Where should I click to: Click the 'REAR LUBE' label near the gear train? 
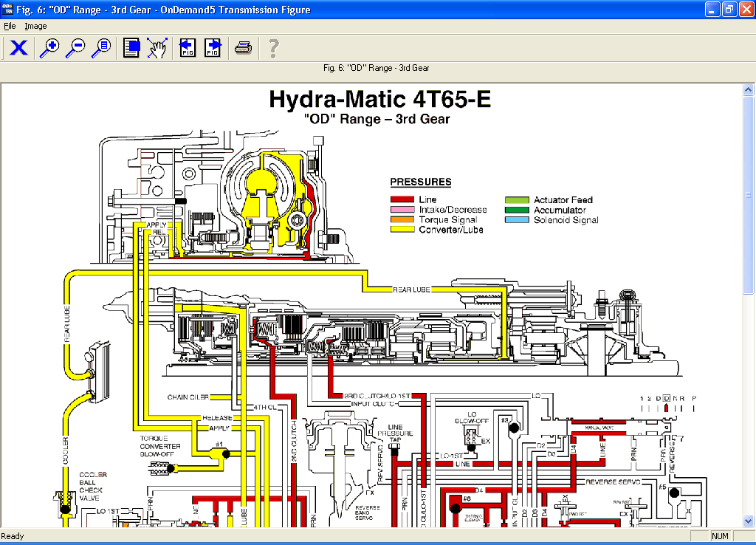[411, 289]
